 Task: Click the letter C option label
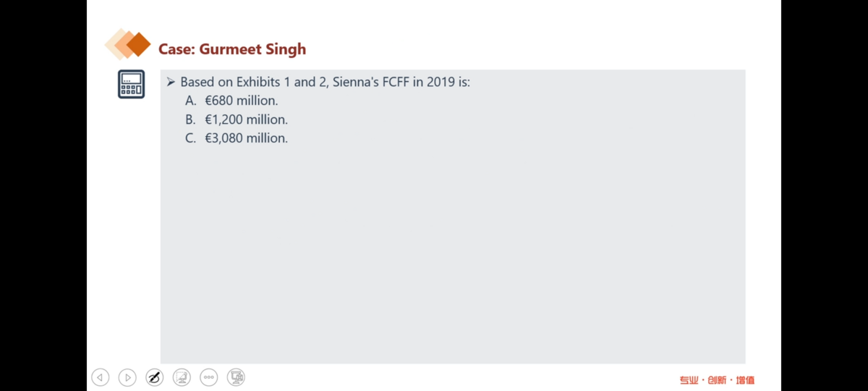(x=190, y=138)
